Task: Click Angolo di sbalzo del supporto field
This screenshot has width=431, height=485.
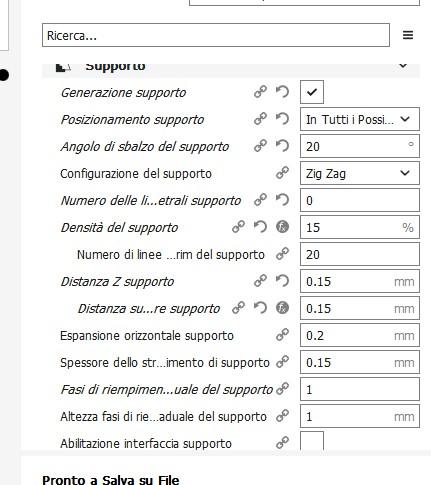Action: click(x=360, y=146)
